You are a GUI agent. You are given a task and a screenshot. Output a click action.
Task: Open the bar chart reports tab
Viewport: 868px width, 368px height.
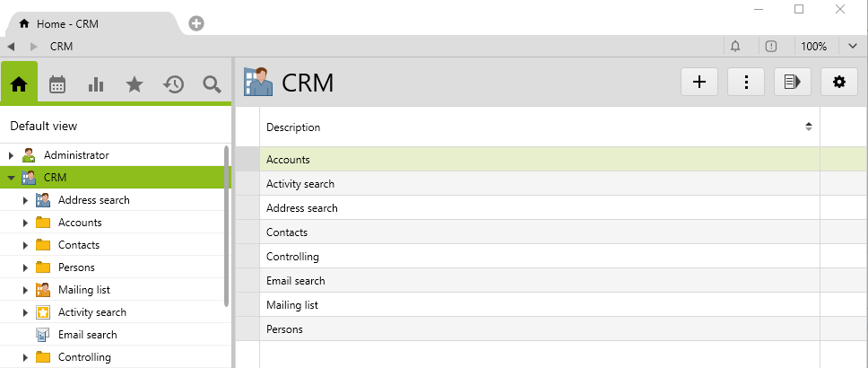pos(96,84)
